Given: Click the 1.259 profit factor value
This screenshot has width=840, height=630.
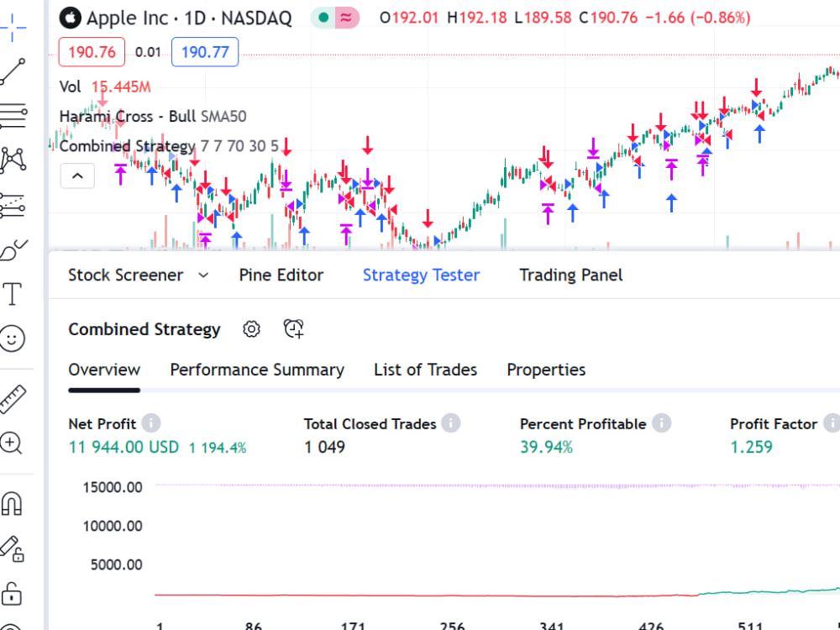Looking at the screenshot, I should pos(752,447).
